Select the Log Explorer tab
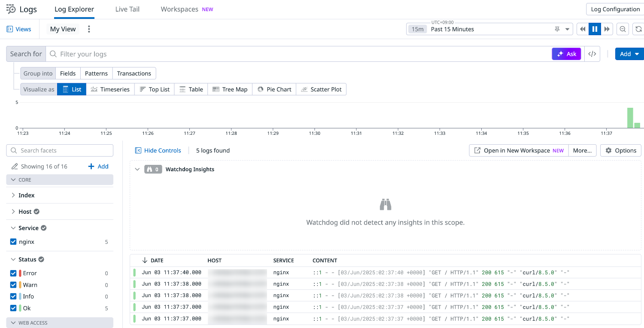 coord(74,9)
